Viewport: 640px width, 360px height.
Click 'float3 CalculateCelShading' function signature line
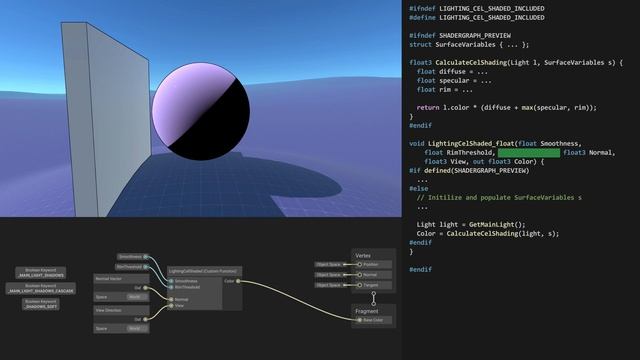pos(516,62)
